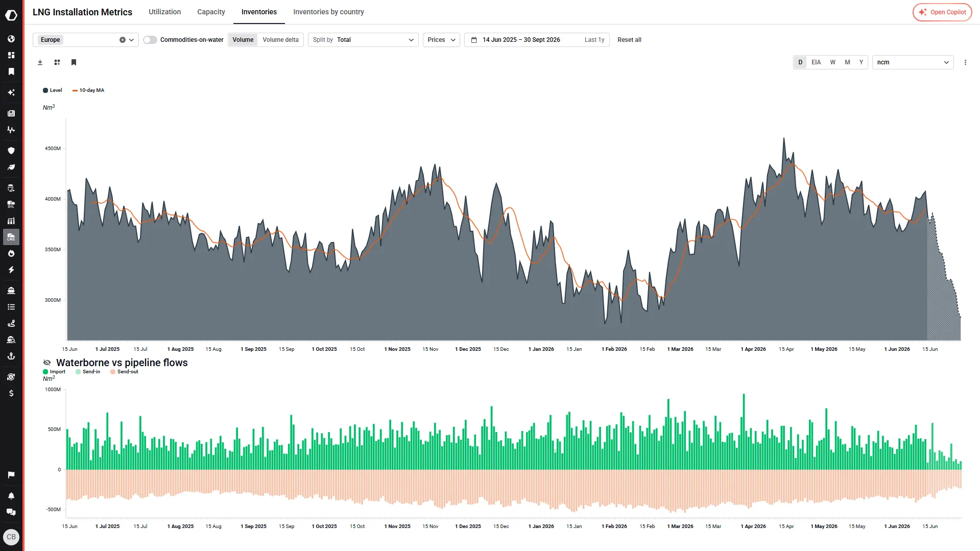Open the lightning power icon in sidebar
Image resolution: width=980 pixels, height=551 pixels.
click(11, 270)
